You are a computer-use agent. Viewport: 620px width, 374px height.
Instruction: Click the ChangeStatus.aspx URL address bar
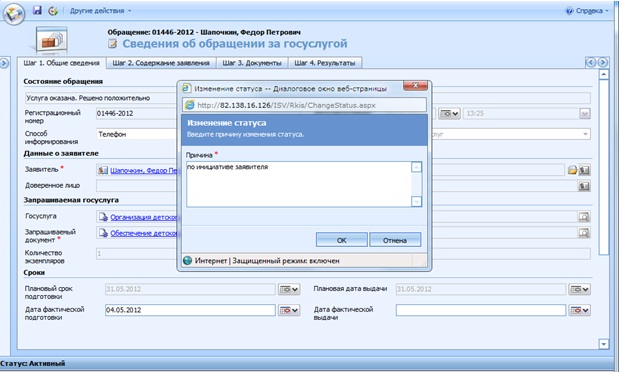[x=304, y=105]
